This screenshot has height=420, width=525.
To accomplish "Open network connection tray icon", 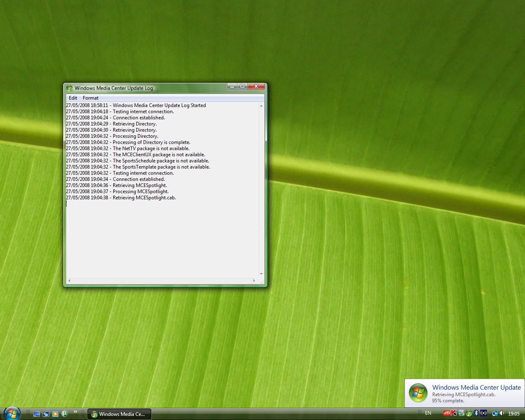I will [495, 413].
